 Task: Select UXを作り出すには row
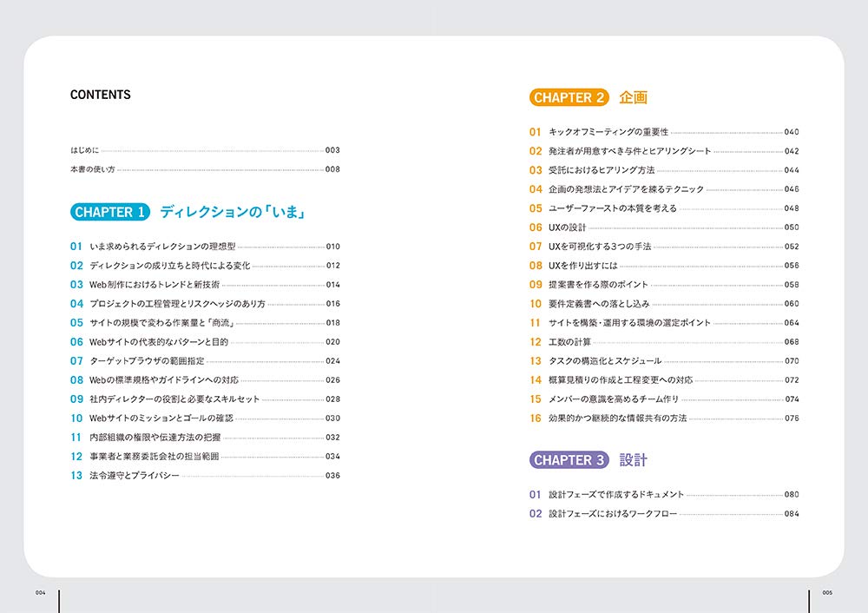coord(664,266)
